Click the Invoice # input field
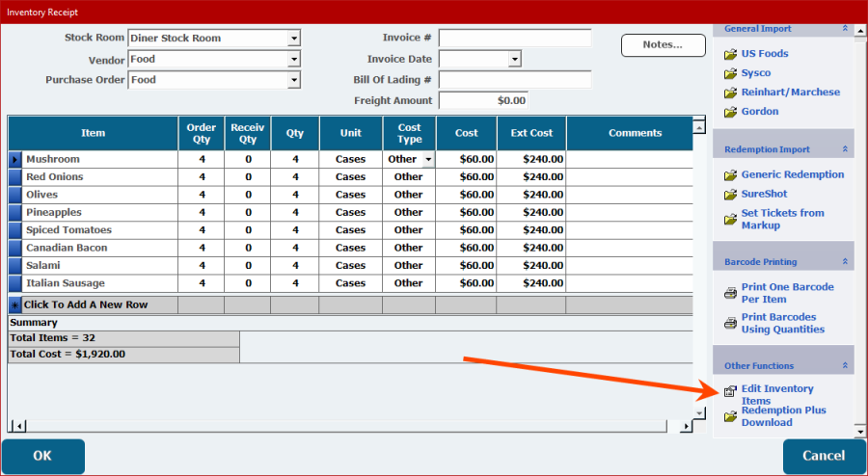Screen dimensions: 868x476 514,39
